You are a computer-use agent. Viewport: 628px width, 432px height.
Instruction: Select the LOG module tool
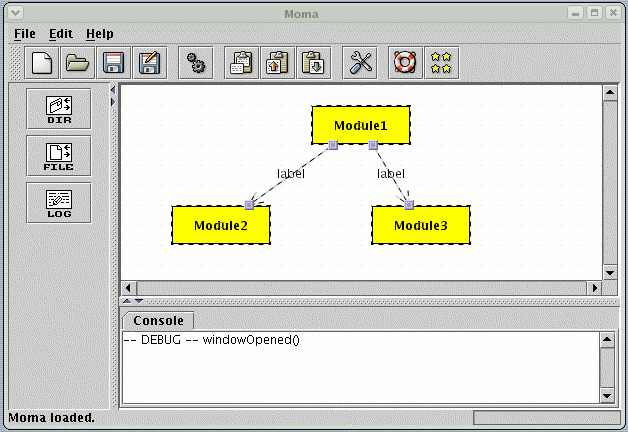click(59, 201)
